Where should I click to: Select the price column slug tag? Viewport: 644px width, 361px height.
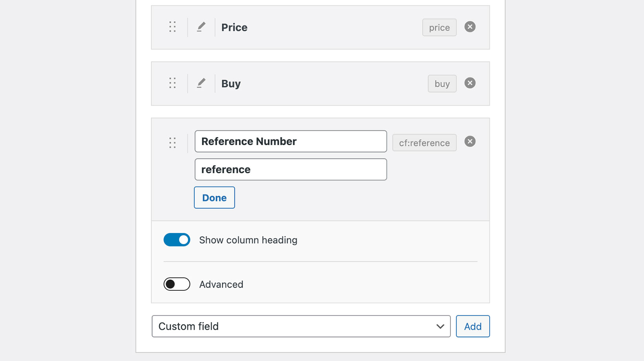click(x=439, y=27)
